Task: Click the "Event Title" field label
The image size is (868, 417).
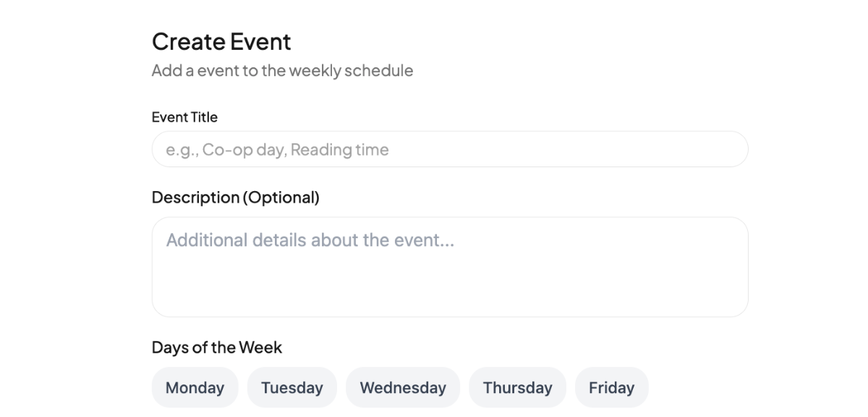Action: click(x=184, y=117)
